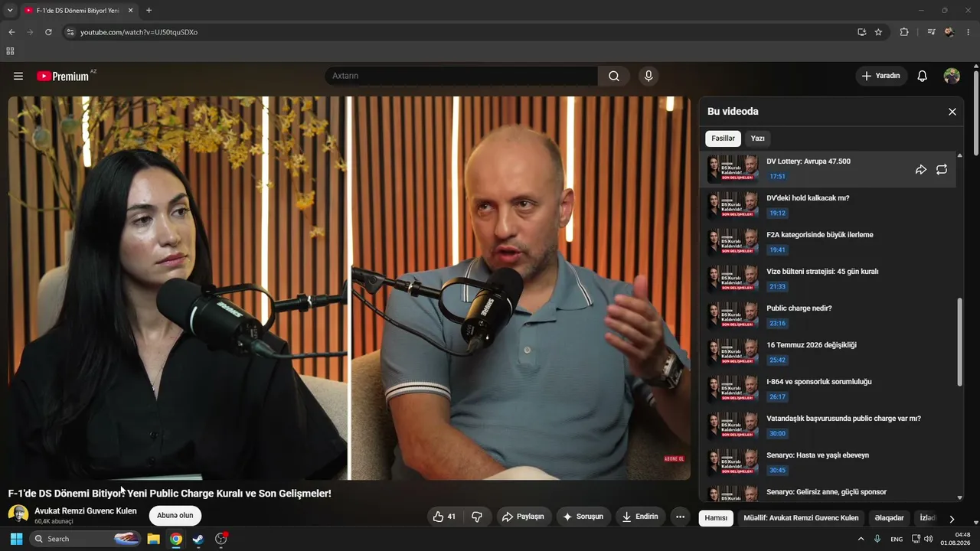The image size is (980, 551).
Task: Bookmark this page with the star
Action: (x=878, y=32)
